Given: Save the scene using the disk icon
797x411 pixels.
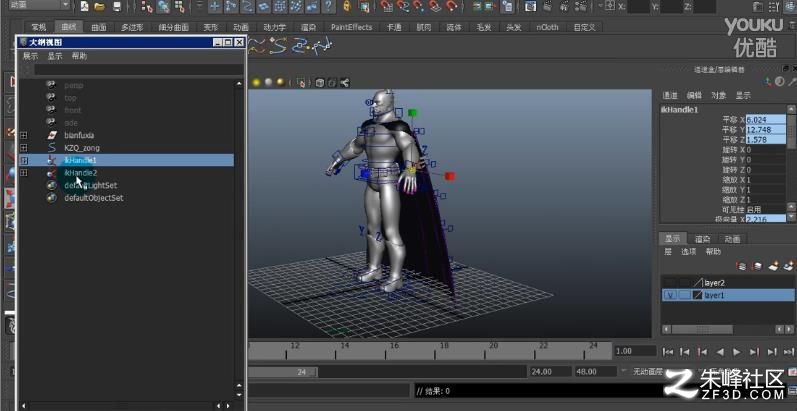Looking at the screenshot, I should pyautogui.click(x=117, y=7).
